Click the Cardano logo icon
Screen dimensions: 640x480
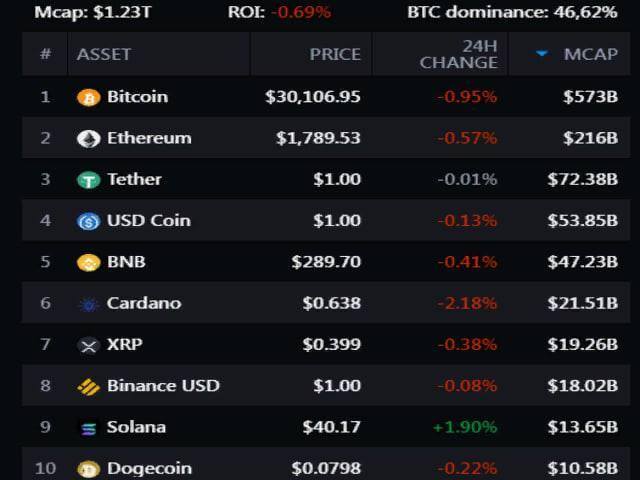[89, 304]
